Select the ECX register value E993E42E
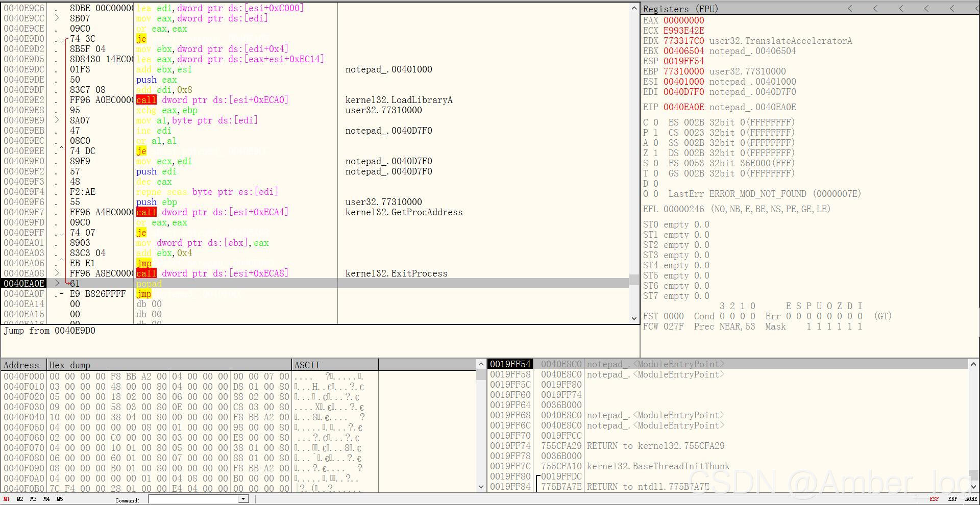The image size is (980, 505). pos(683,31)
